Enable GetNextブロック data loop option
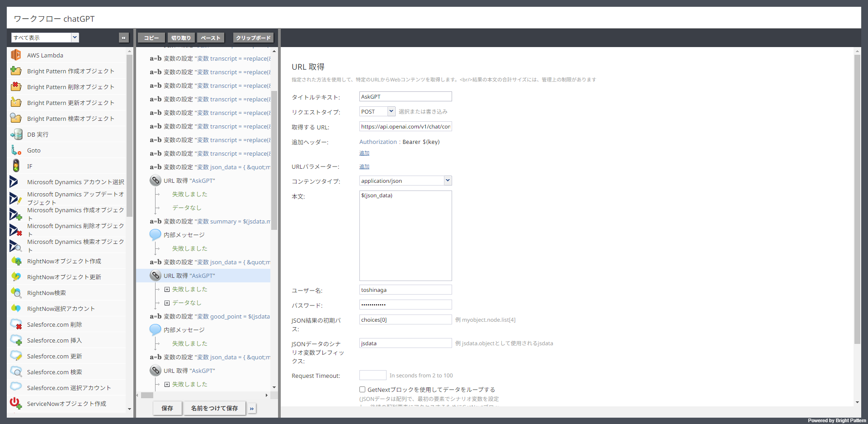The image size is (868, 424). (x=362, y=389)
